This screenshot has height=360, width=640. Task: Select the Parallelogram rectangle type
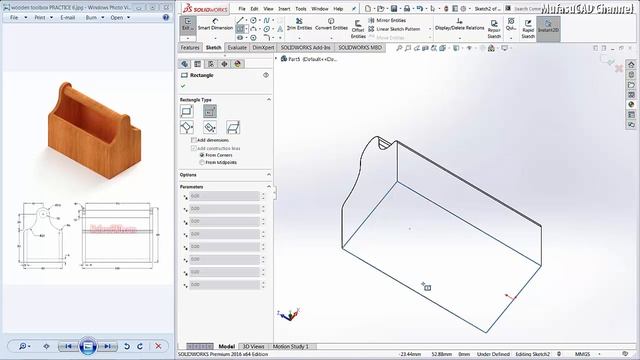point(233,127)
